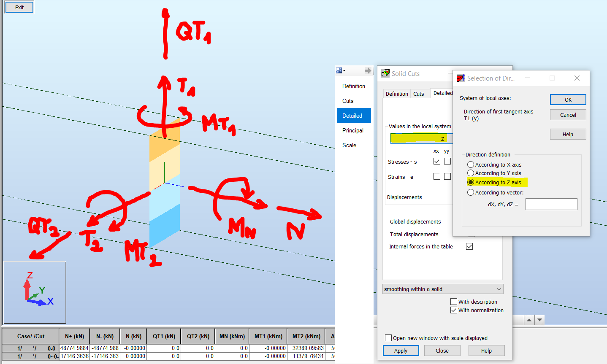Select Principal in the sidebar

click(353, 130)
